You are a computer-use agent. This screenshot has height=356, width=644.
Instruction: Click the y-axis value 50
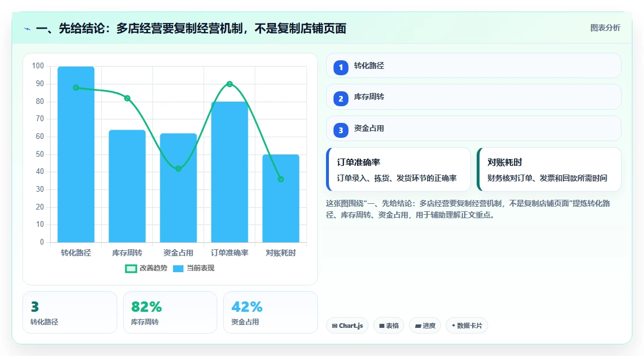(40, 154)
